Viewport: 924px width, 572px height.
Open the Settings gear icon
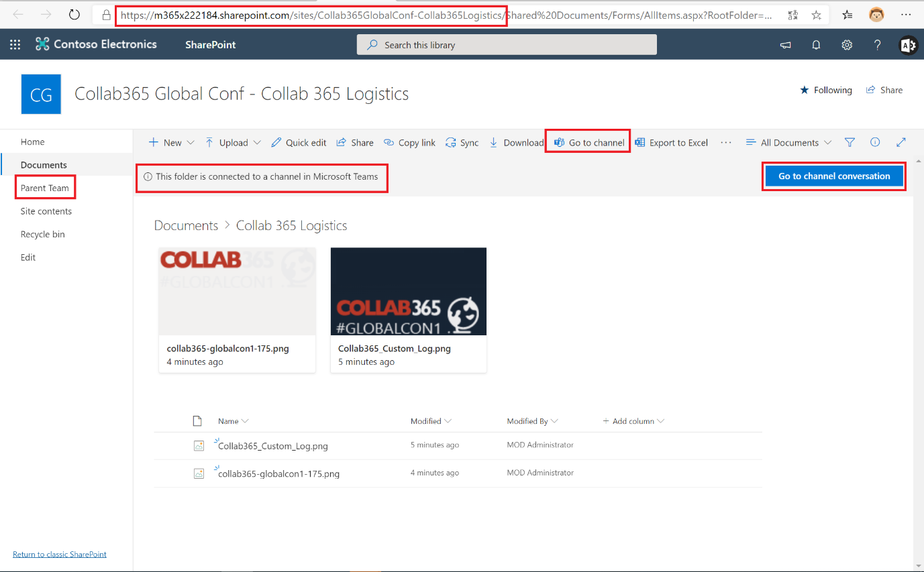[847, 45]
